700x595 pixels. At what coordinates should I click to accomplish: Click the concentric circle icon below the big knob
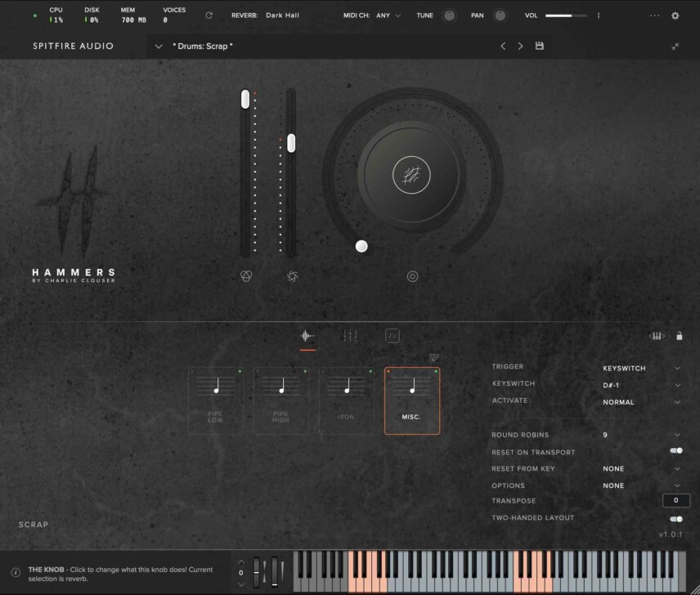tap(412, 276)
